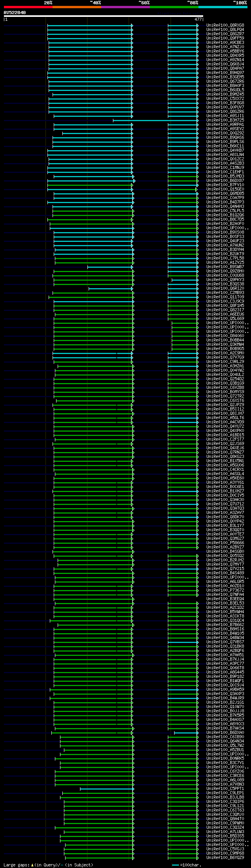Select hit label UniRef100_B6KC11

click(x=225, y=146)
